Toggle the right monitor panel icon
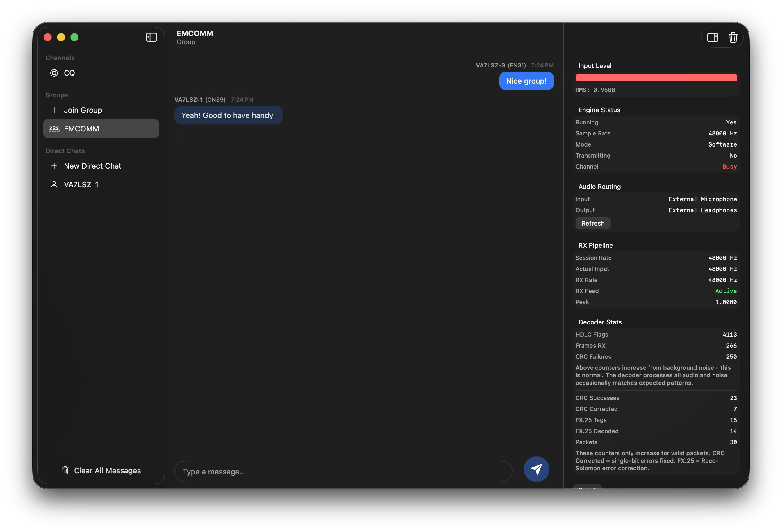Screen dimensions: 782x532 712,37
